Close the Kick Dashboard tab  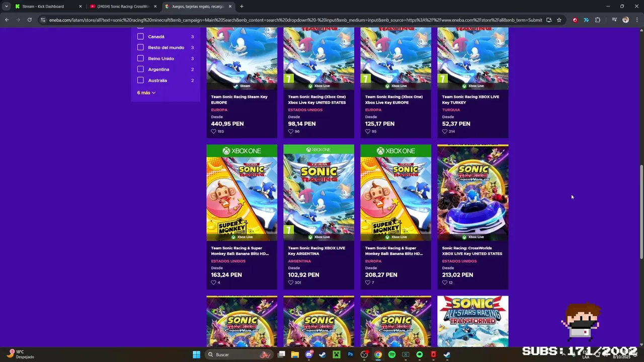pos(80,7)
